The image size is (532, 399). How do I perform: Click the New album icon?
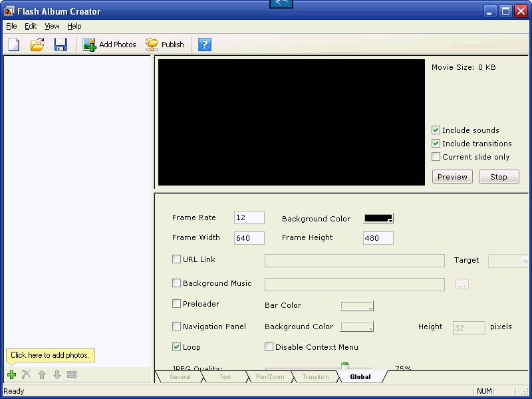point(14,45)
